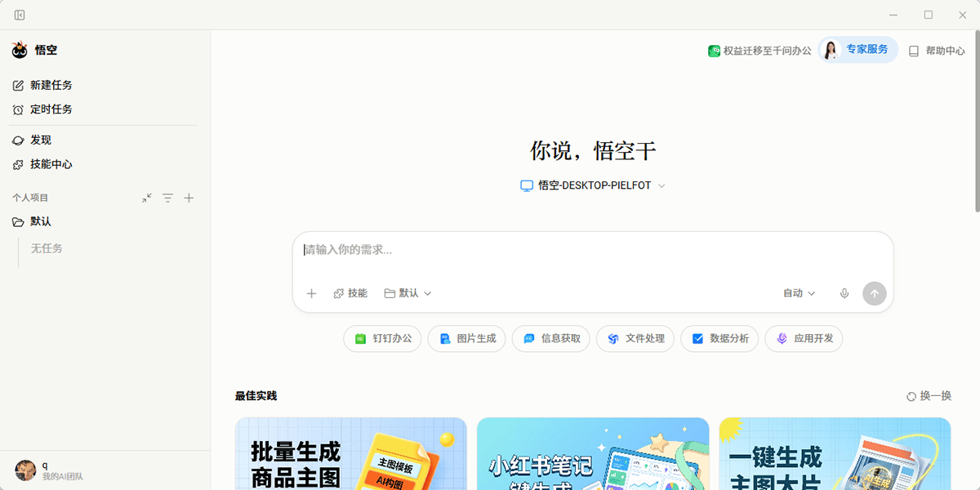Click the filter icon beside 个人项目
Image resolution: width=980 pixels, height=490 pixels.
(x=167, y=198)
